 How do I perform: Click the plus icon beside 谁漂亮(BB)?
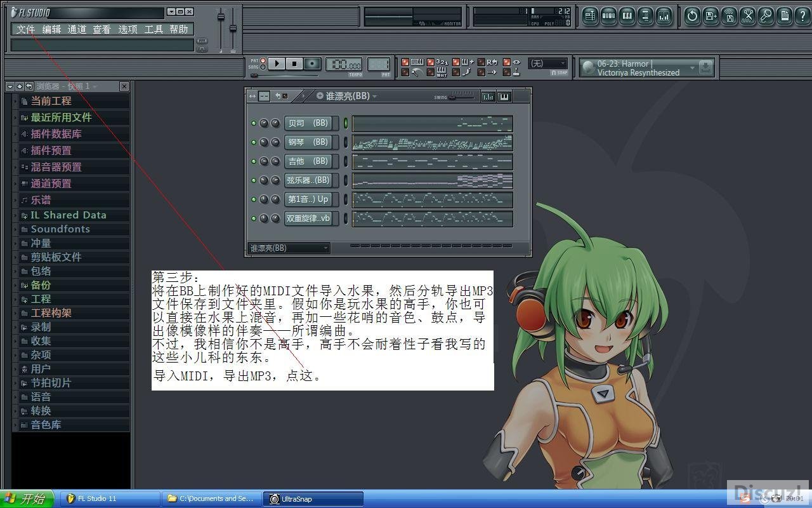pos(320,97)
